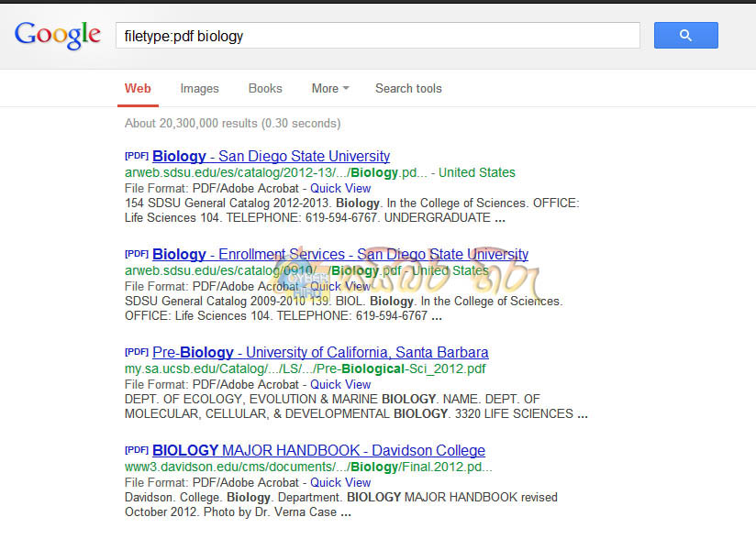756x539 pixels.
Task: Select the Web tab
Action: click(138, 89)
